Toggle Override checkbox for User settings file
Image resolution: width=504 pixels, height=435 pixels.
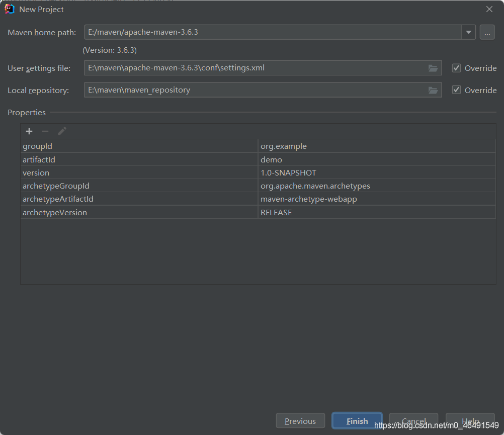coord(456,68)
